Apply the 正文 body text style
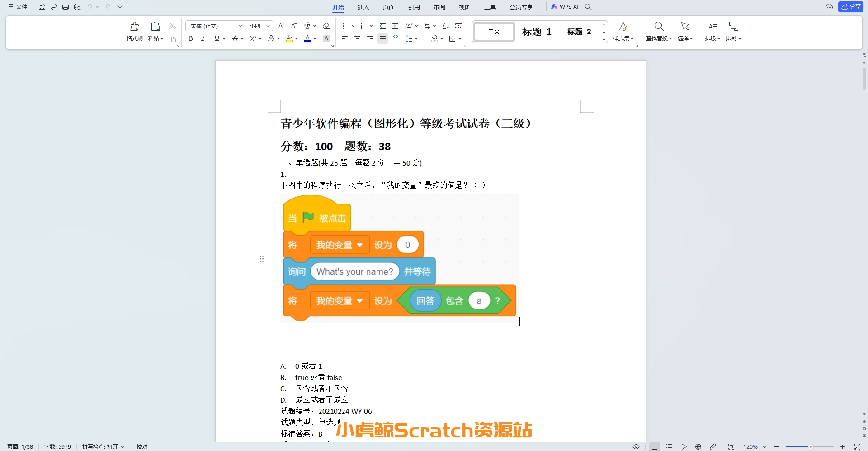868x451 pixels. (494, 32)
